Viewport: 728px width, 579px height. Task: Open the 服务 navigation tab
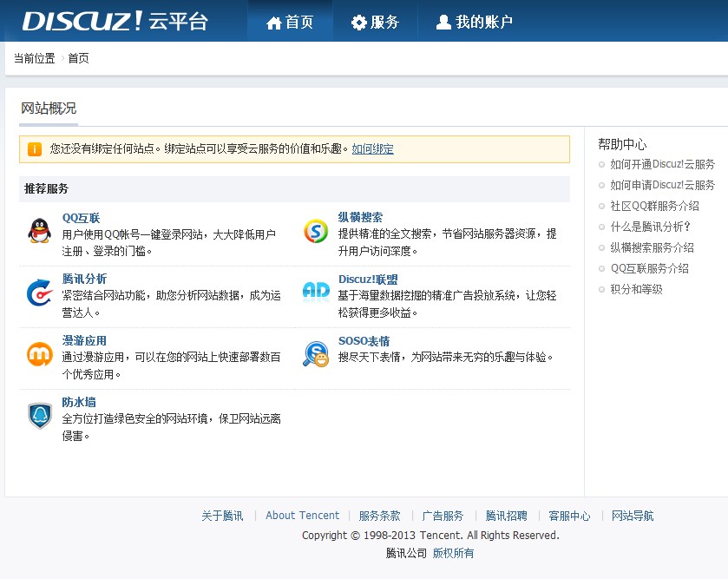(x=375, y=22)
